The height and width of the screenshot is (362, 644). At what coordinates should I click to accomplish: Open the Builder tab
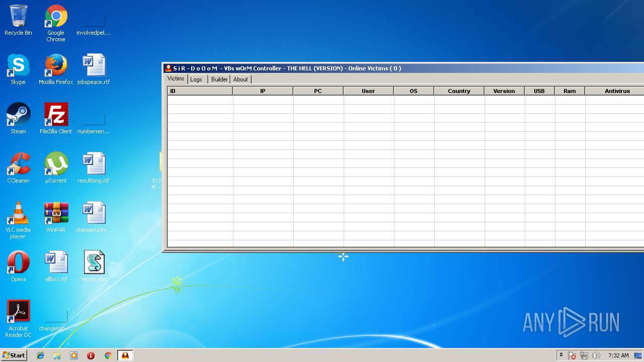(219, 79)
